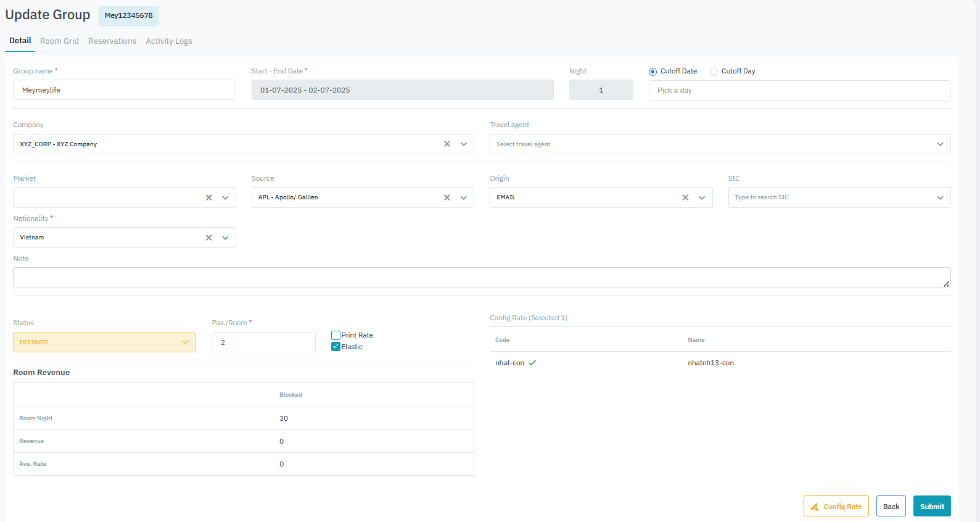Open the SIC search dropdown

coord(839,197)
